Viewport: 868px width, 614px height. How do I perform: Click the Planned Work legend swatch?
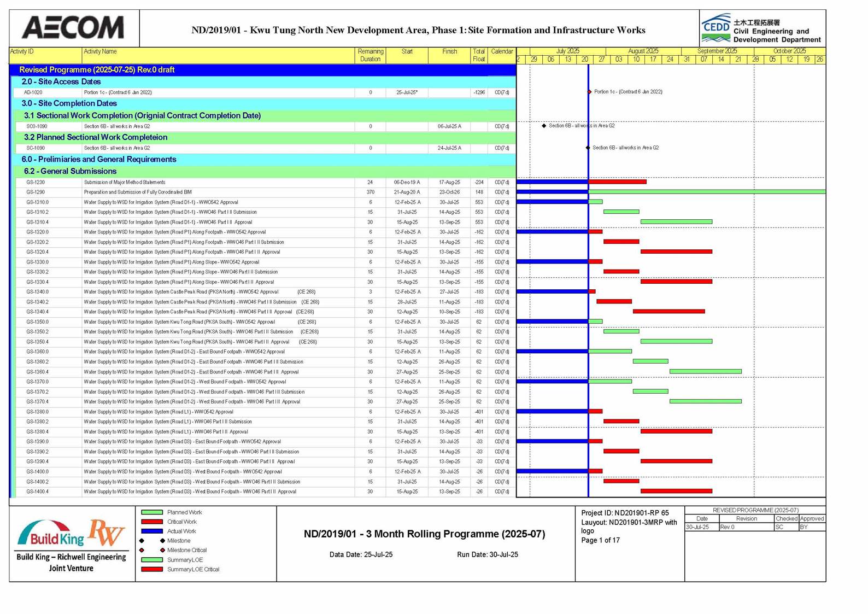(152, 512)
